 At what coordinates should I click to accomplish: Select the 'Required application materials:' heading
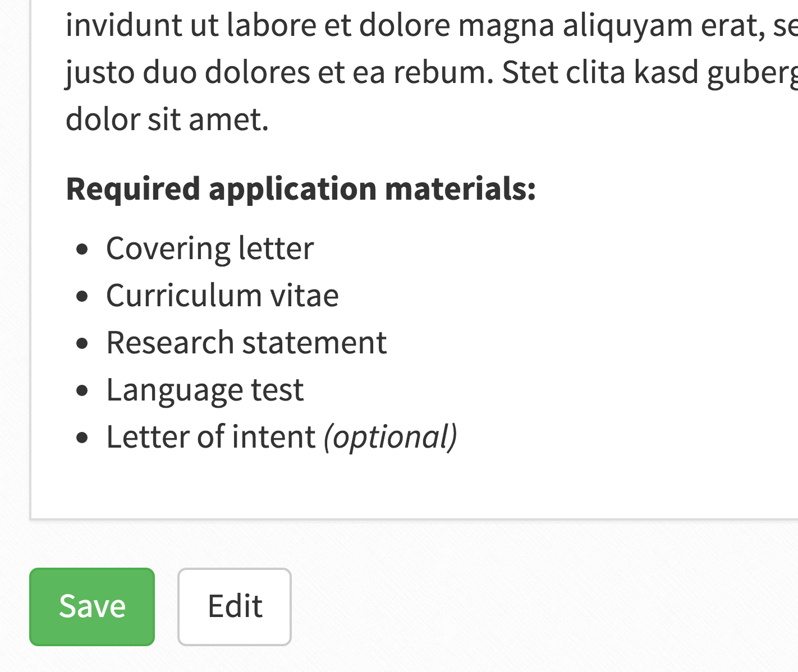click(x=301, y=189)
